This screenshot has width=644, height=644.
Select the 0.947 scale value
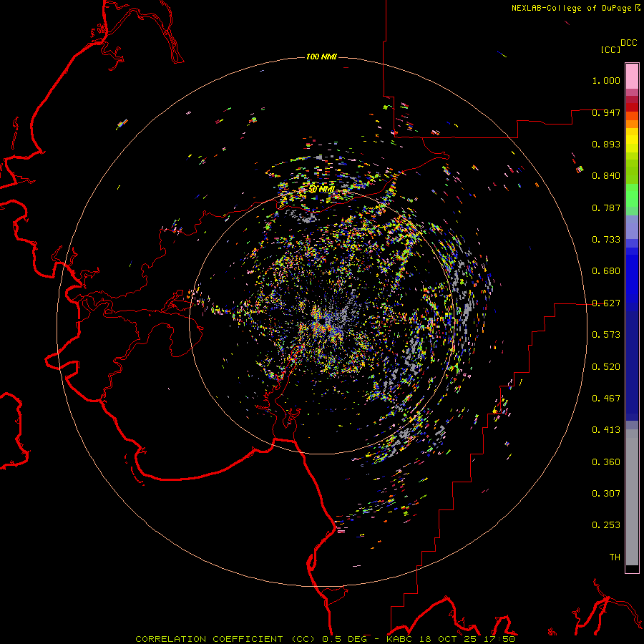tap(606, 112)
